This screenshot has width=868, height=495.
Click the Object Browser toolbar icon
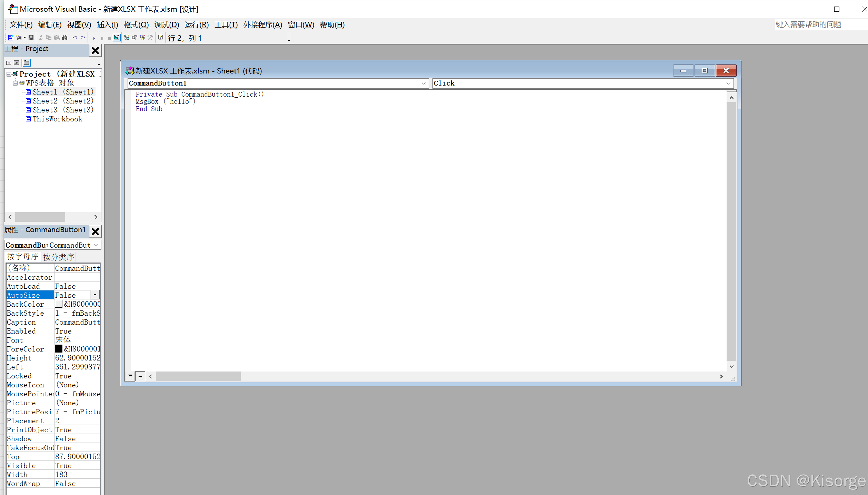point(142,38)
